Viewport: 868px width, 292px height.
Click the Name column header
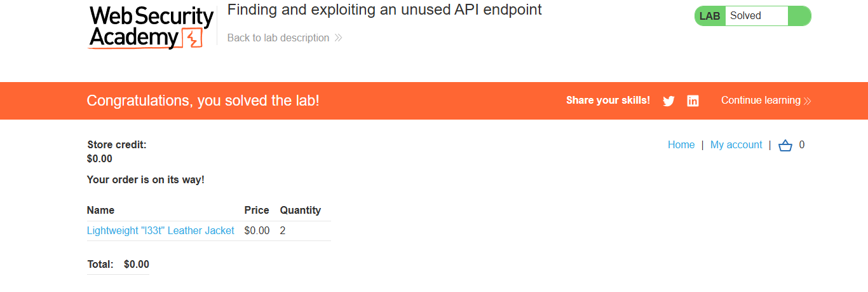coord(100,211)
